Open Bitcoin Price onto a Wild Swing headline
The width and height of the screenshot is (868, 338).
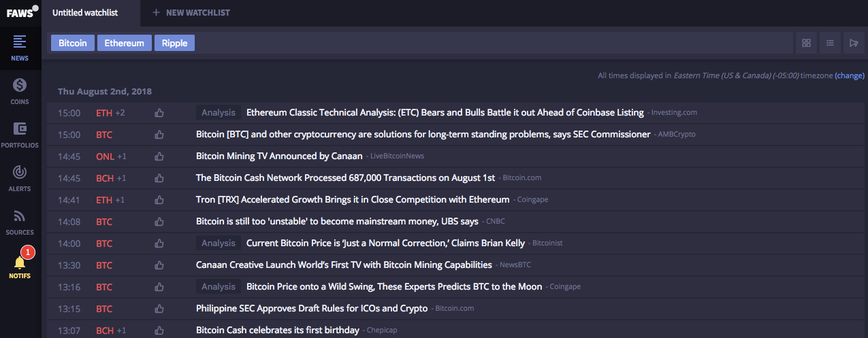click(x=394, y=287)
